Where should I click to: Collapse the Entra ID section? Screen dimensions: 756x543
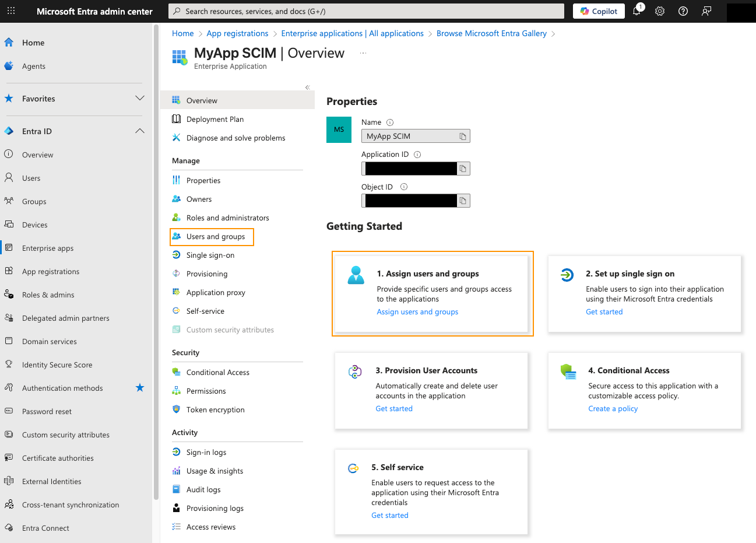click(140, 131)
